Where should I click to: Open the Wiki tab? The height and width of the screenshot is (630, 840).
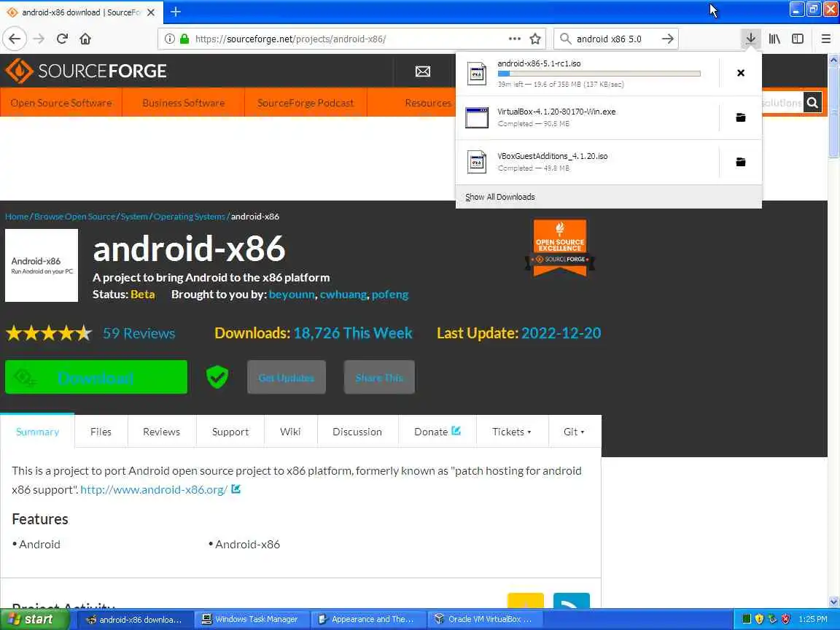coord(290,431)
